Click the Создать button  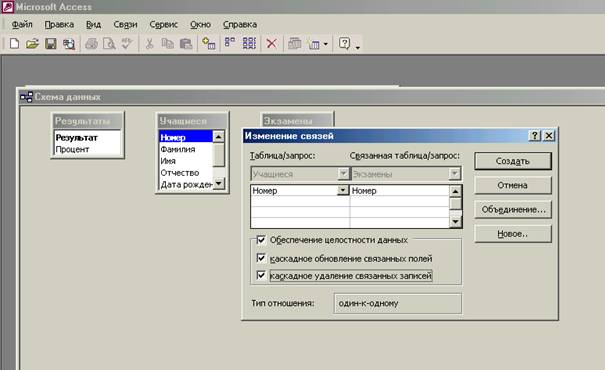click(513, 161)
